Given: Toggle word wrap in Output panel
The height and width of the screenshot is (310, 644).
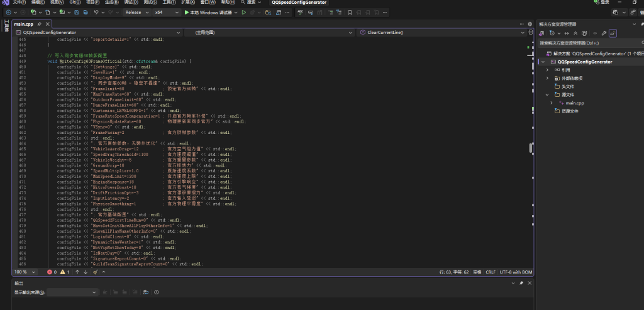Looking at the screenshot, I should pyautogui.click(x=145, y=292).
